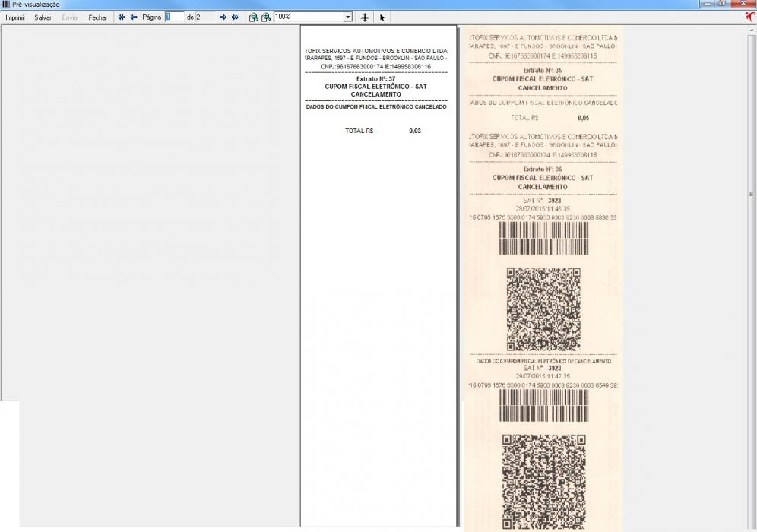Screen dimensions: 757x532
Task: Click the text 'Extrato Nº: 35' on the receipt
Action: point(543,71)
